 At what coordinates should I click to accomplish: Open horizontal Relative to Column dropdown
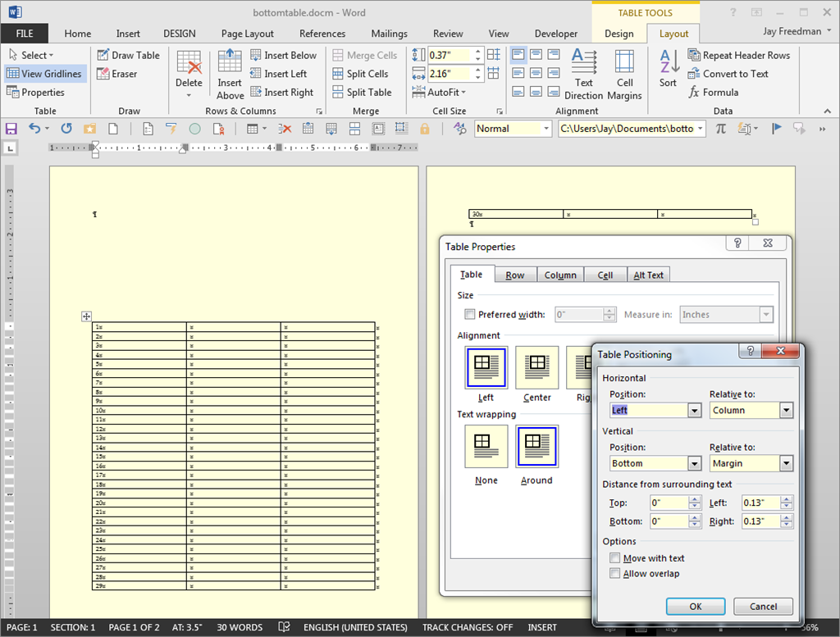pos(786,411)
